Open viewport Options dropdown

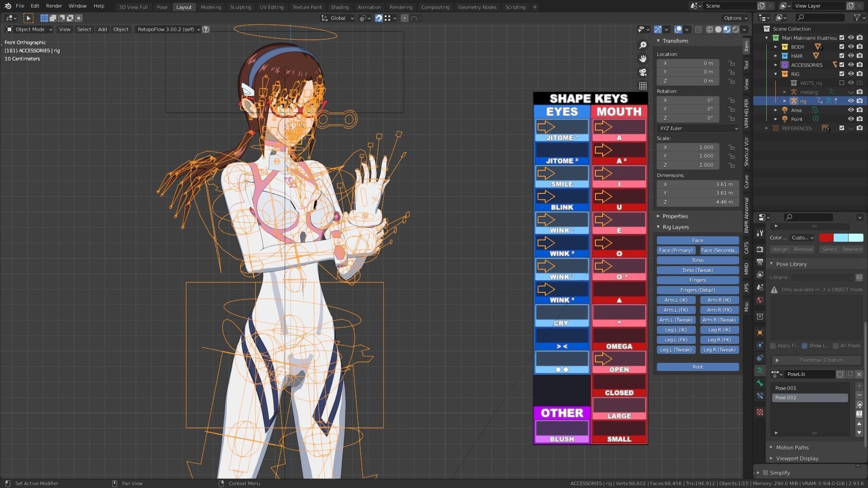point(736,18)
